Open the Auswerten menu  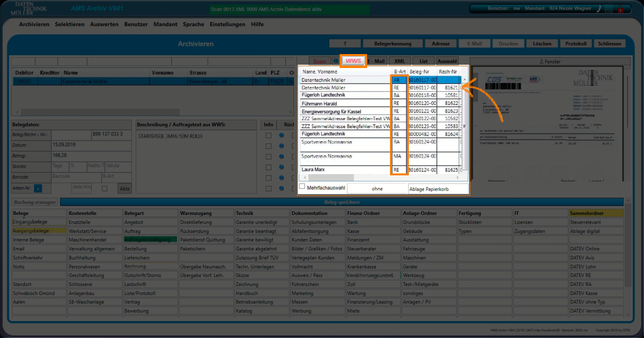(x=104, y=24)
